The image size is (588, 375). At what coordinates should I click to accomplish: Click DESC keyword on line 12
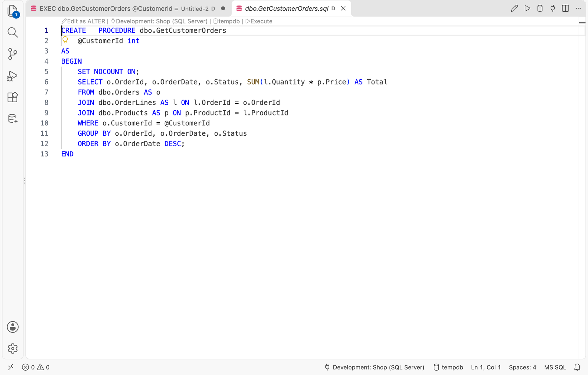[x=173, y=144]
